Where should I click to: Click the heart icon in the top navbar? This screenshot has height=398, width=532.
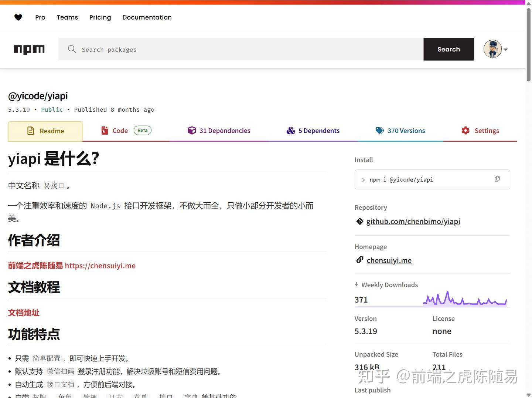coord(18,17)
